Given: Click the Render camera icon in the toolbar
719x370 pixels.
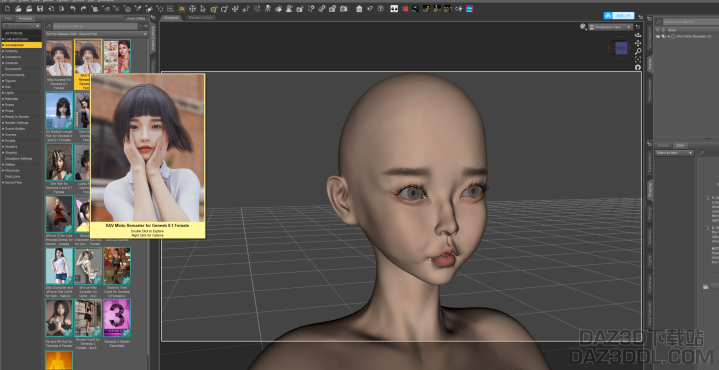Looking at the screenshot, I should (x=344, y=9).
